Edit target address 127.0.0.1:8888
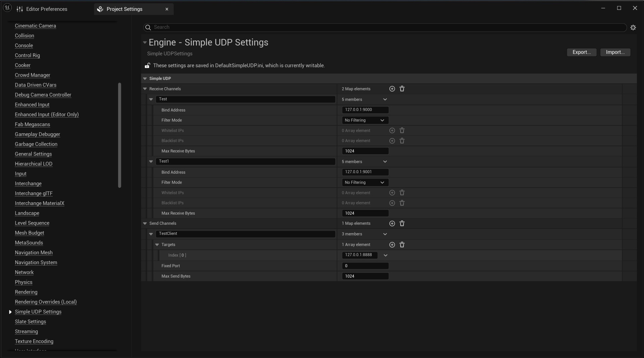 (359, 255)
